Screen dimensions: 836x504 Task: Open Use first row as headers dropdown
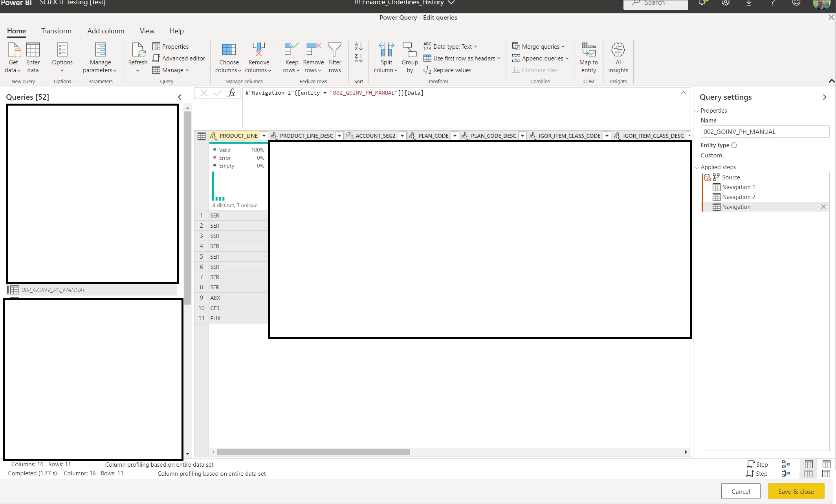coord(462,58)
